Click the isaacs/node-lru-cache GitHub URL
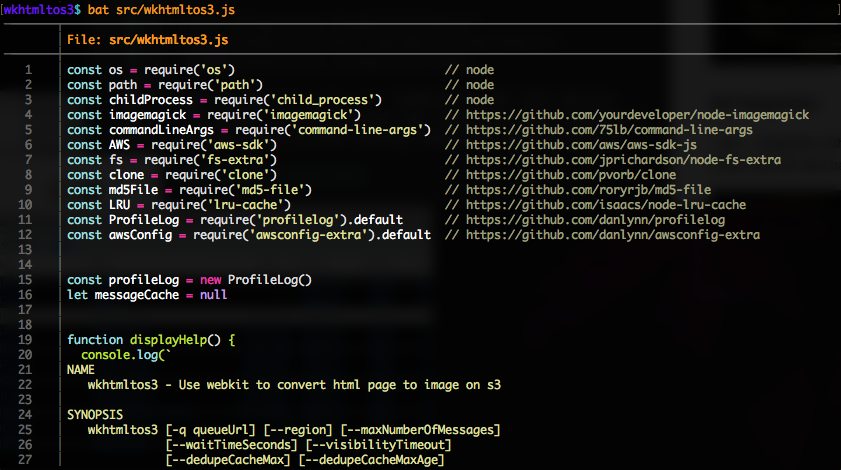Screen dimensions: 841x470 (x=606, y=205)
